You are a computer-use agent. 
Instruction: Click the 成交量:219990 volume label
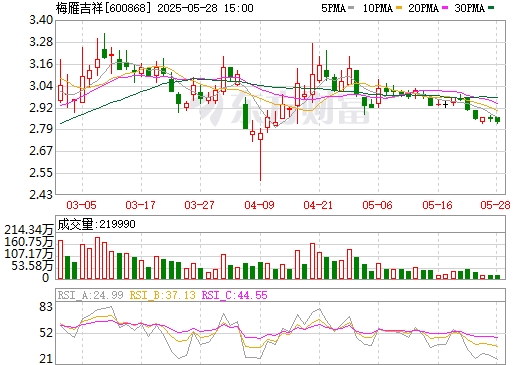[x=97, y=224]
